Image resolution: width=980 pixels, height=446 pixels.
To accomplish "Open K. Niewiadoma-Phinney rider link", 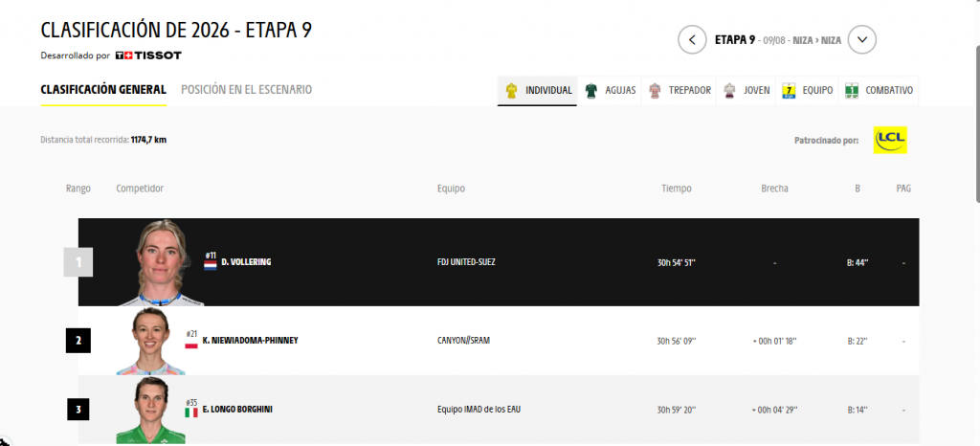I will point(250,341).
